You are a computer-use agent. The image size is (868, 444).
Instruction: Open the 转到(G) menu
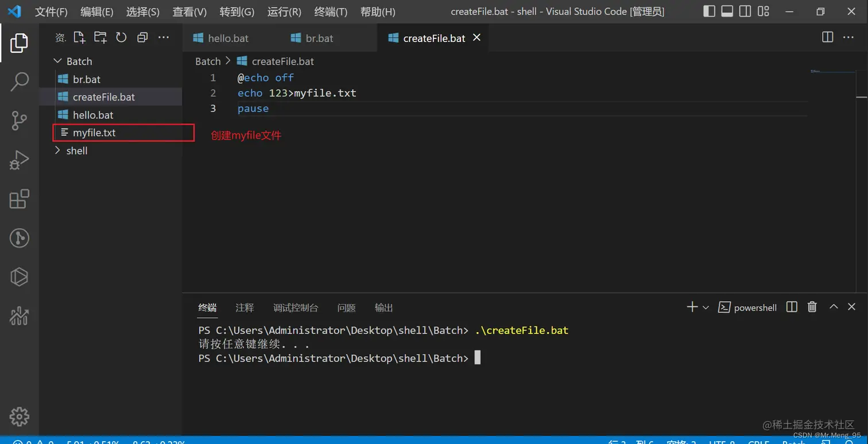tap(237, 11)
